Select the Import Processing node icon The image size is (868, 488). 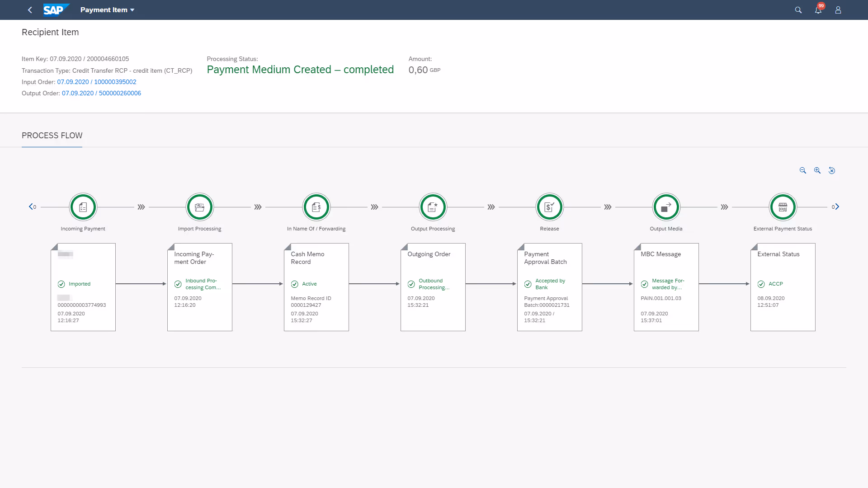200,207
